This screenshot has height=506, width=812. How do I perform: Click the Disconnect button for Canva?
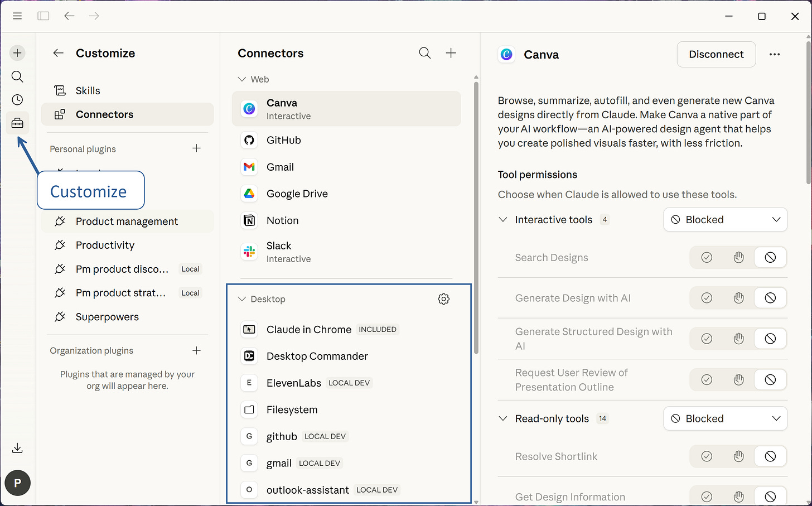coord(716,54)
